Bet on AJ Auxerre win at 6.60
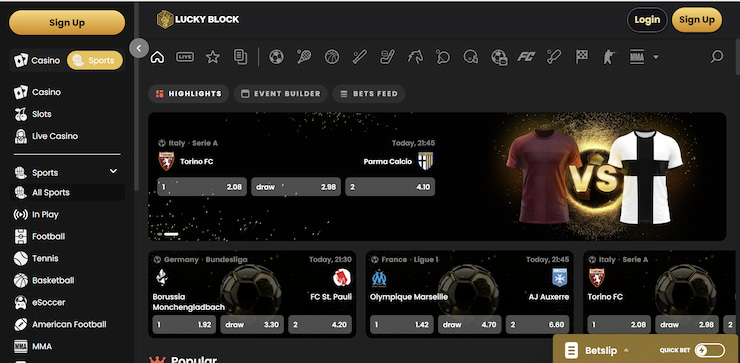The width and height of the screenshot is (740, 363). click(538, 325)
